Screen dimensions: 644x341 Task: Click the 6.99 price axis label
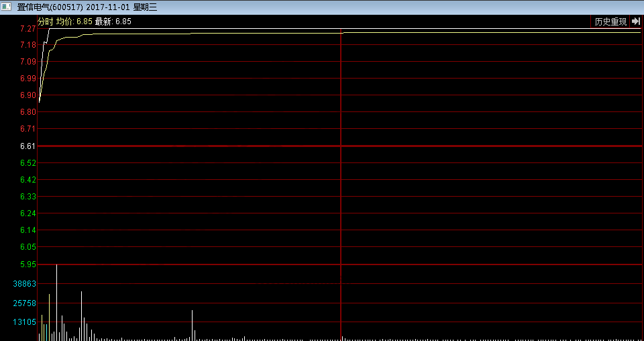pos(28,79)
